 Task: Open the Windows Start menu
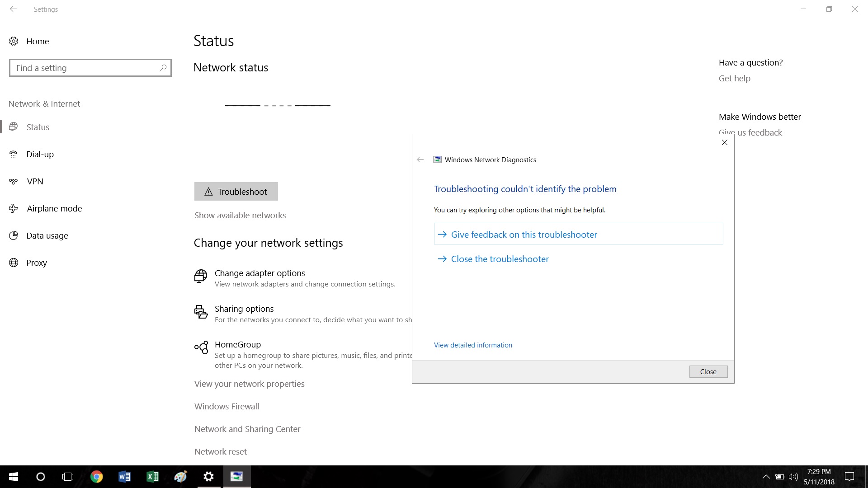(x=14, y=477)
